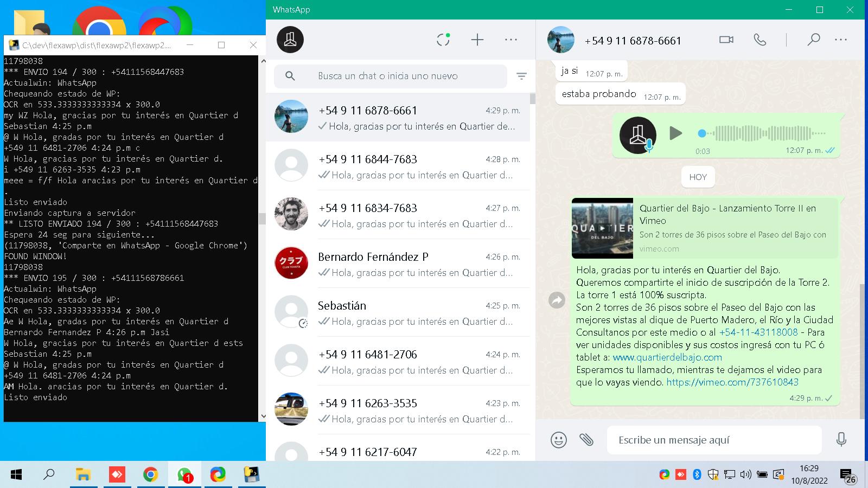Screen dimensions: 868x488
Task: Open the vimeo.com/737610843 link
Action: 732,382
